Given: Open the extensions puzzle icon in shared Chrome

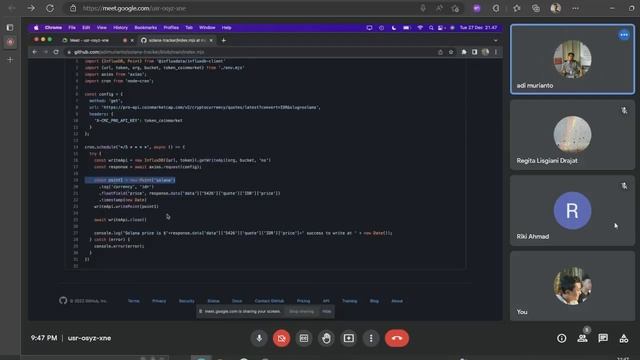Looking at the screenshot, I should tap(464, 52).
